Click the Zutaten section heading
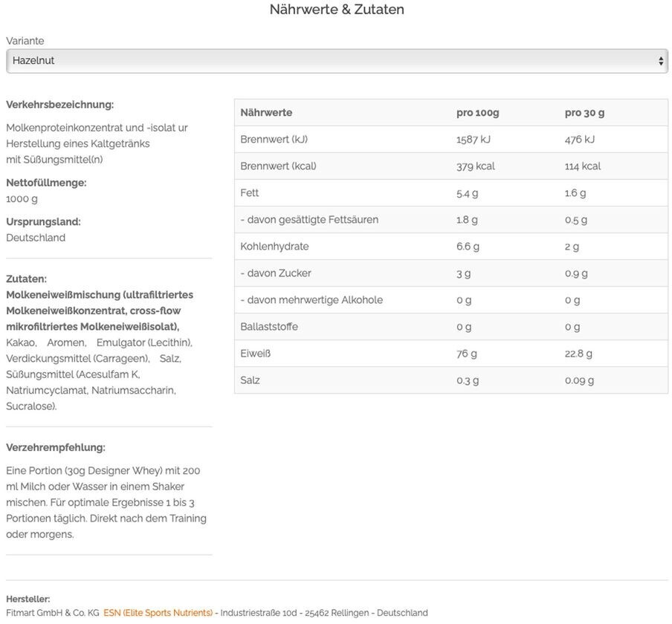 coord(26,279)
